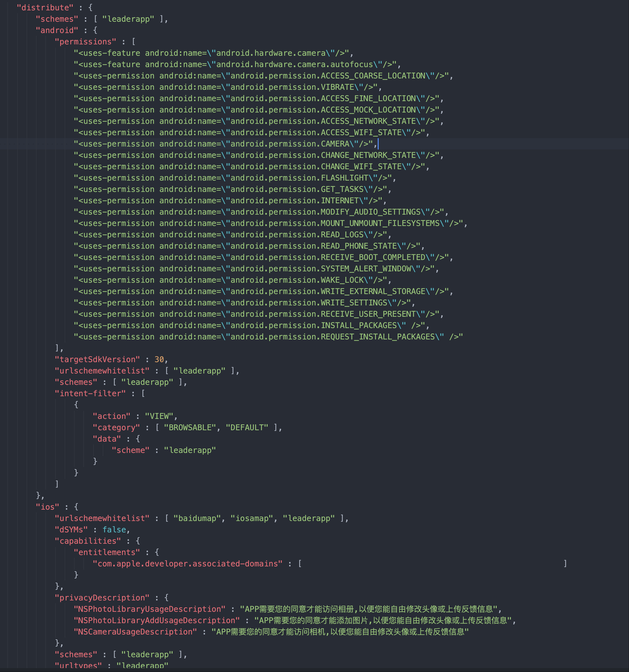Click the RECEIVE_USER_PRESENT permission line
The image size is (629, 672).
pos(258,314)
